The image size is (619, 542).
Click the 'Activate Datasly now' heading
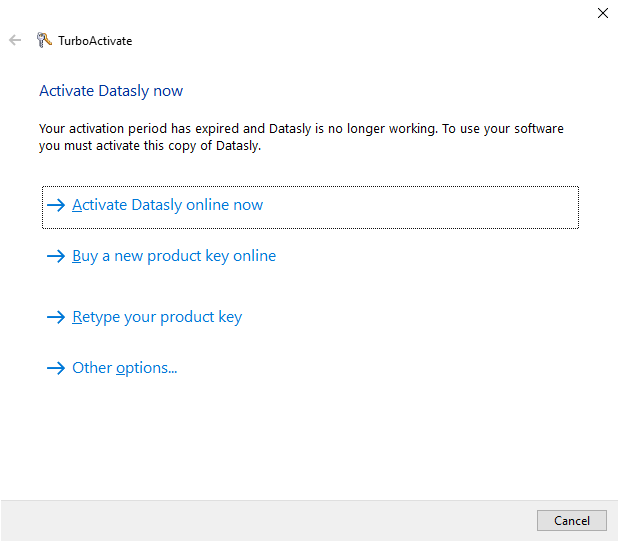click(111, 91)
